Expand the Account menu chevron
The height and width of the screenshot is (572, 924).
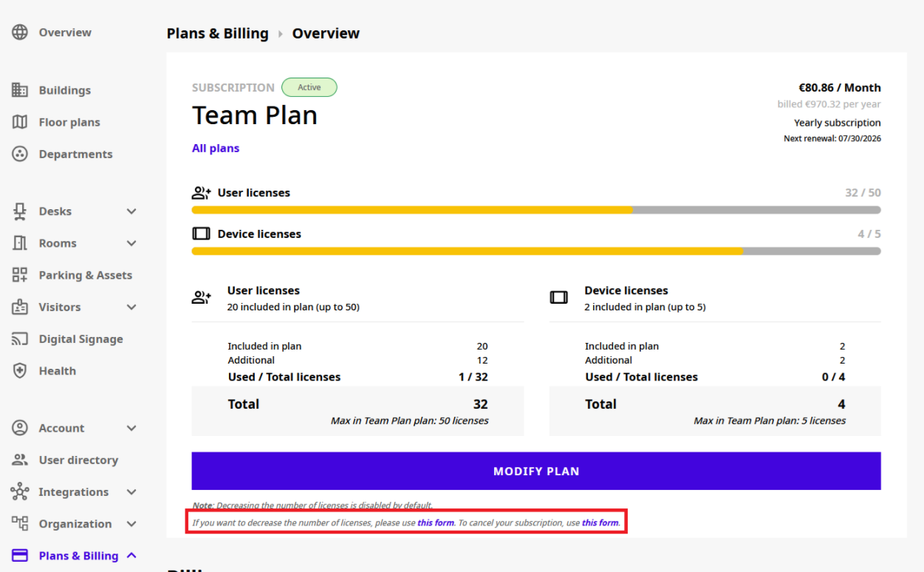click(x=131, y=428)
